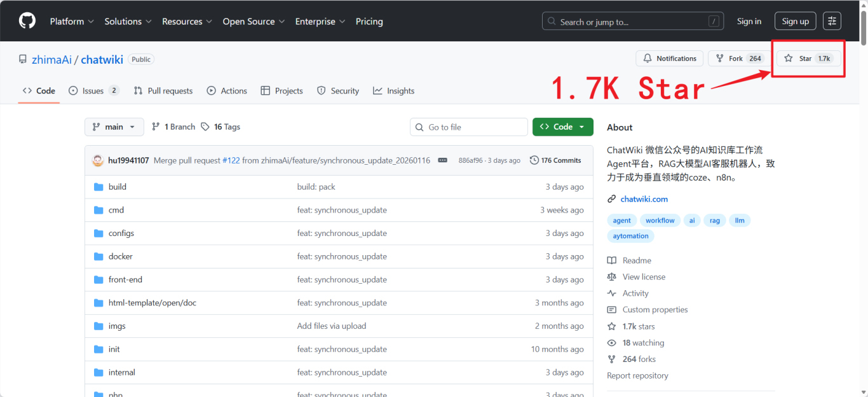Expand the commit message ellipsis
868x397 pixels.
(x=443, y=160)
